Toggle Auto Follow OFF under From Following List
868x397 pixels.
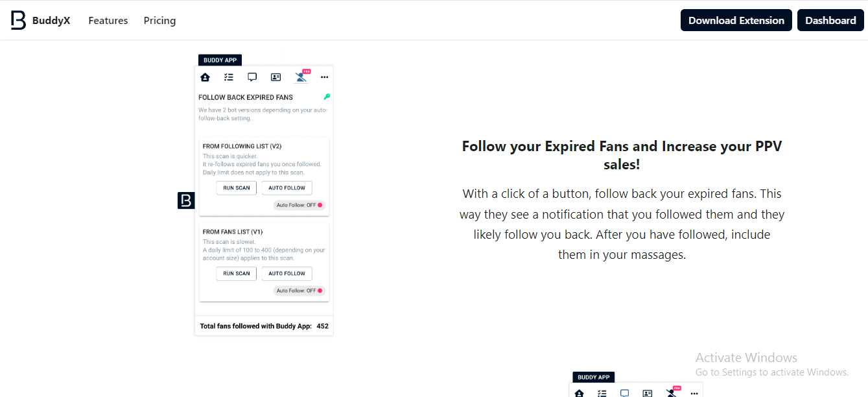(x=299, y=205)
